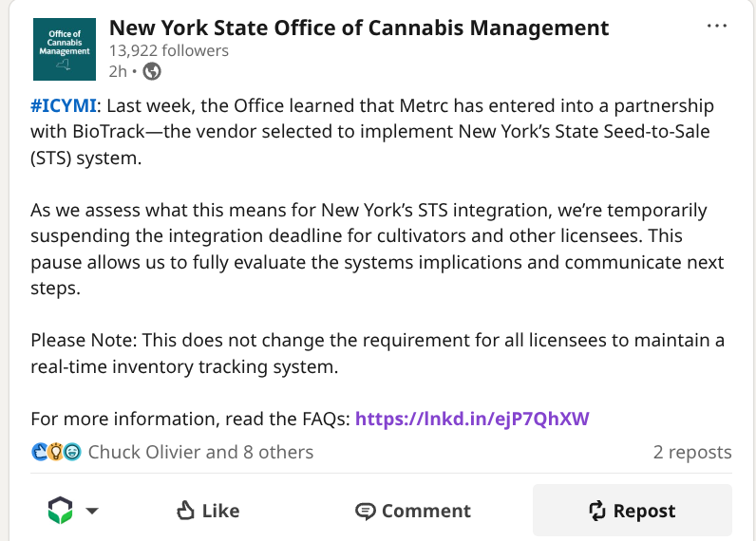Click the globe public visibility icon

click(152, 71)
